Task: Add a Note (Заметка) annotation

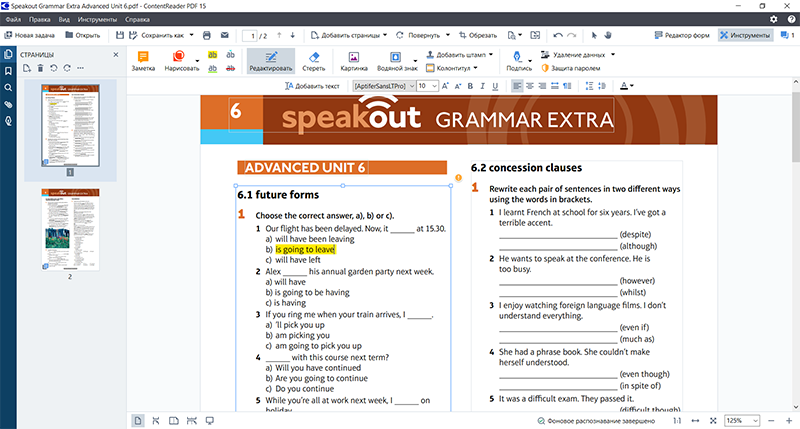Action: click(x=143, y=61)
